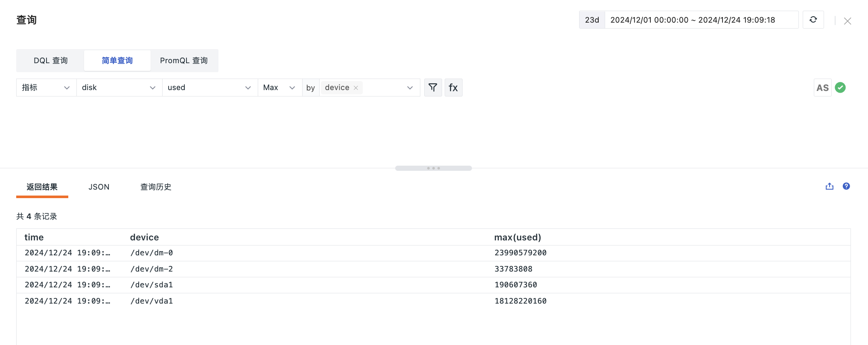Open the JSON results tab
Screen dimensions: 868x345
click(x=99, y=187)
